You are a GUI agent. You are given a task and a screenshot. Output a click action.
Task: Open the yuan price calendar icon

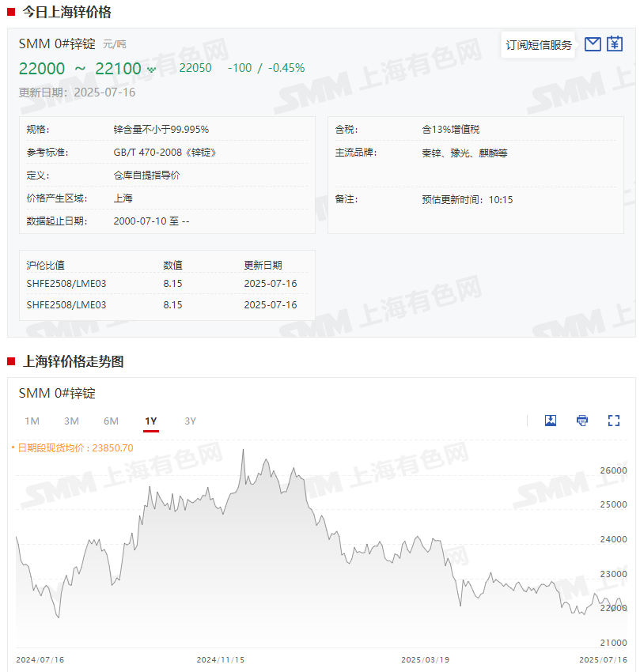click(614, 43)
